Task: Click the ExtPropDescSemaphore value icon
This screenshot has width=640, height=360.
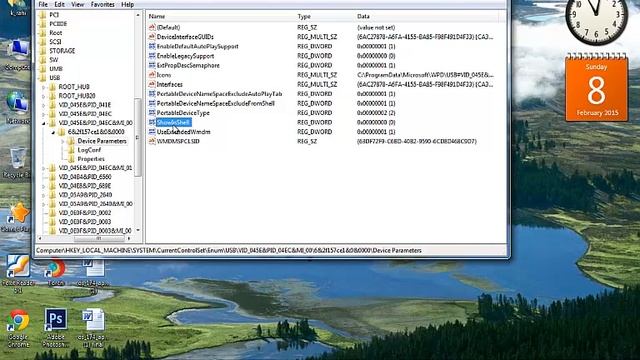Action: pos(152,65)
